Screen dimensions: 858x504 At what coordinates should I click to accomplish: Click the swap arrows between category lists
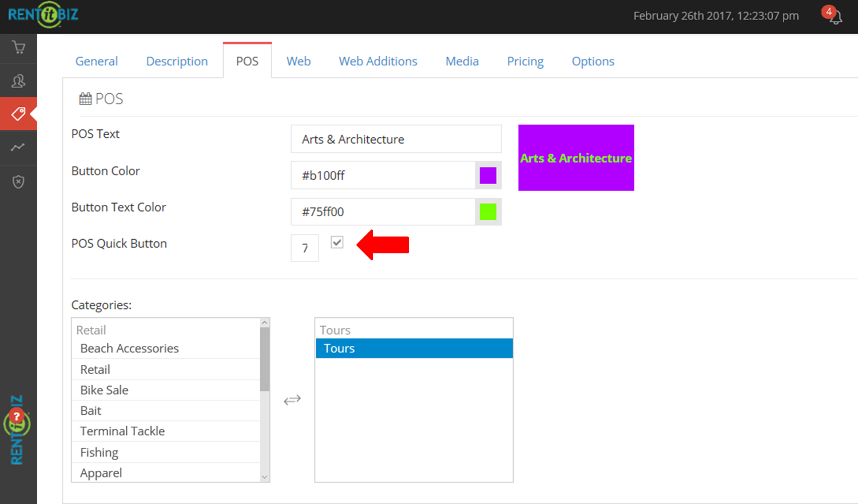tap(292, 400)
